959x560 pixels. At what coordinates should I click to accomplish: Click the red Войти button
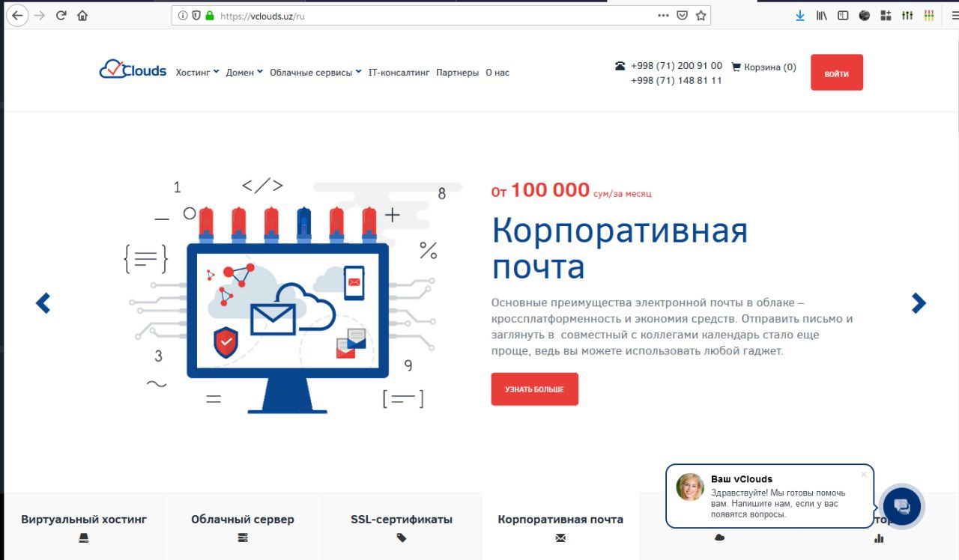coord(836,73)
